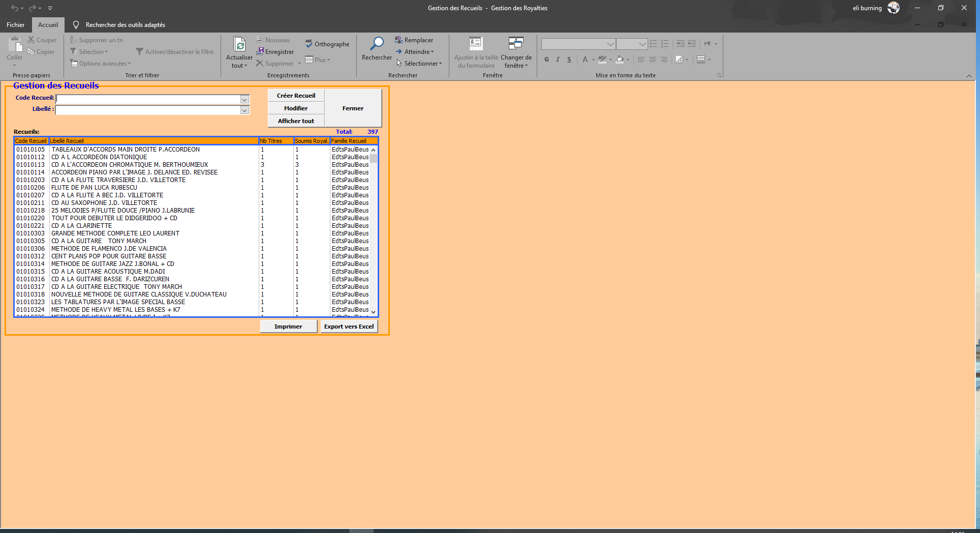Click the Copier icon

[31, 51]
